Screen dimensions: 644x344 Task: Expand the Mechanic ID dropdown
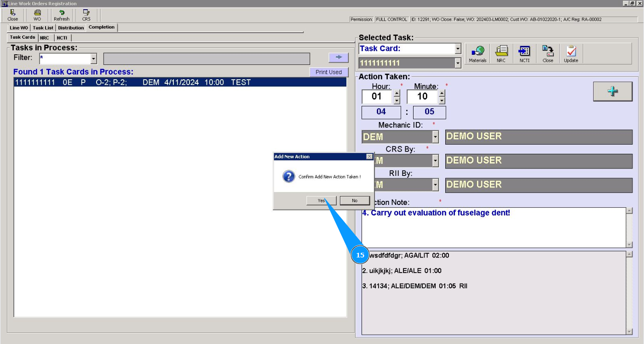[435, 137]
